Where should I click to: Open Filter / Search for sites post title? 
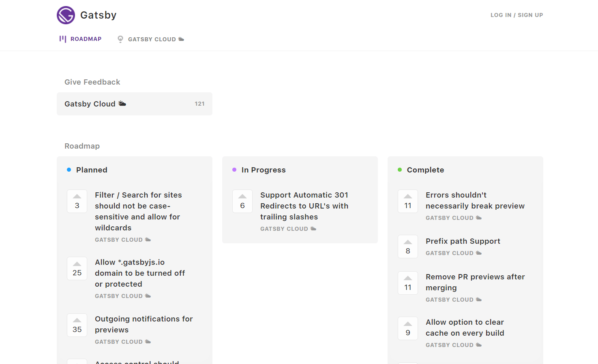tap(138, 211)
